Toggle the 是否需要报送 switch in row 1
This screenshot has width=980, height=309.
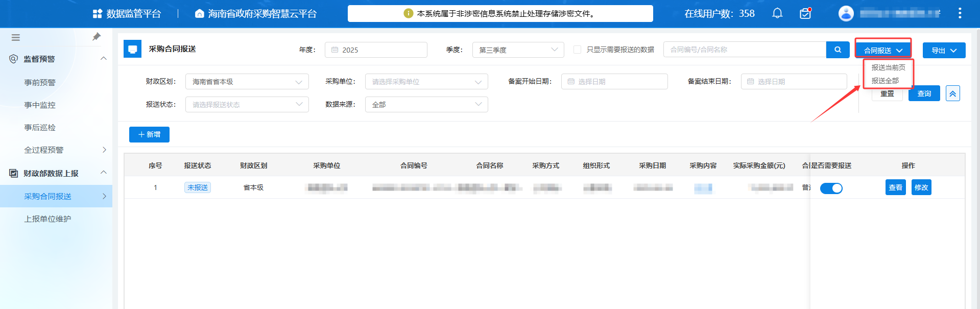[831, 188]
